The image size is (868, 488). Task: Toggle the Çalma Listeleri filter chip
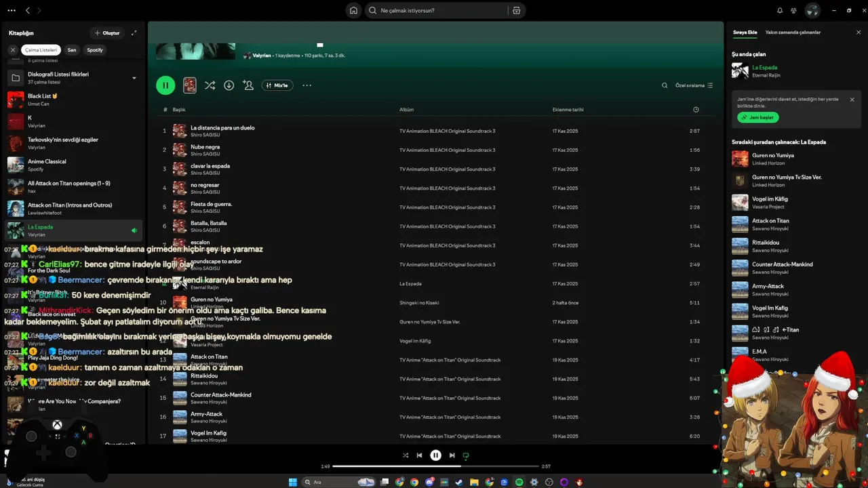tap(41, 49)
